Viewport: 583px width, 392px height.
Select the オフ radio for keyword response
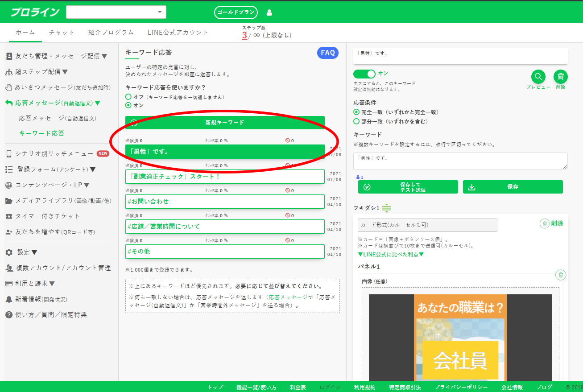(128, 97)
